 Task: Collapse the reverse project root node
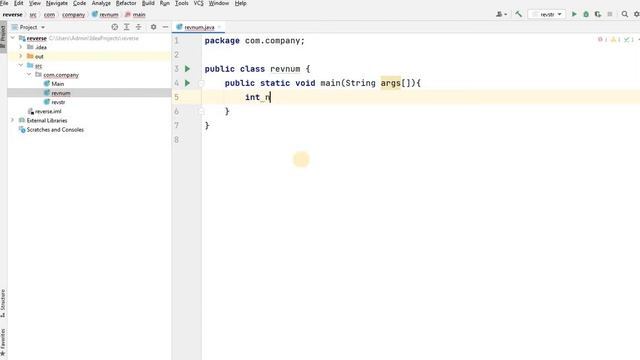13,38
